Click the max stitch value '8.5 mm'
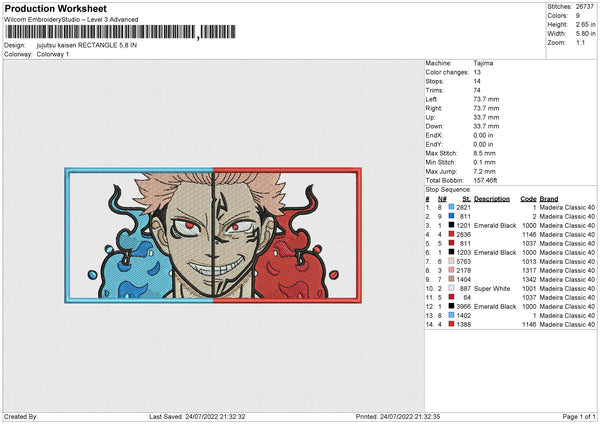 pos(484,153)
